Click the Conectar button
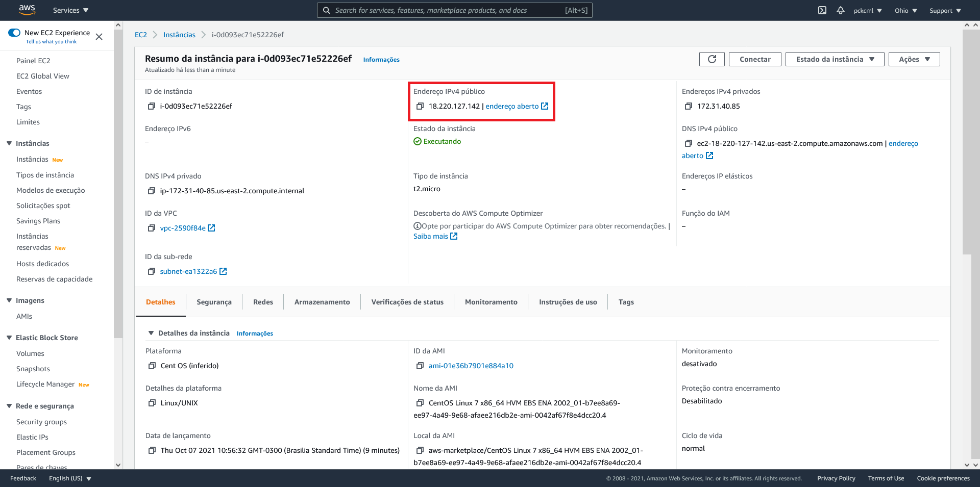 (755, 59)
